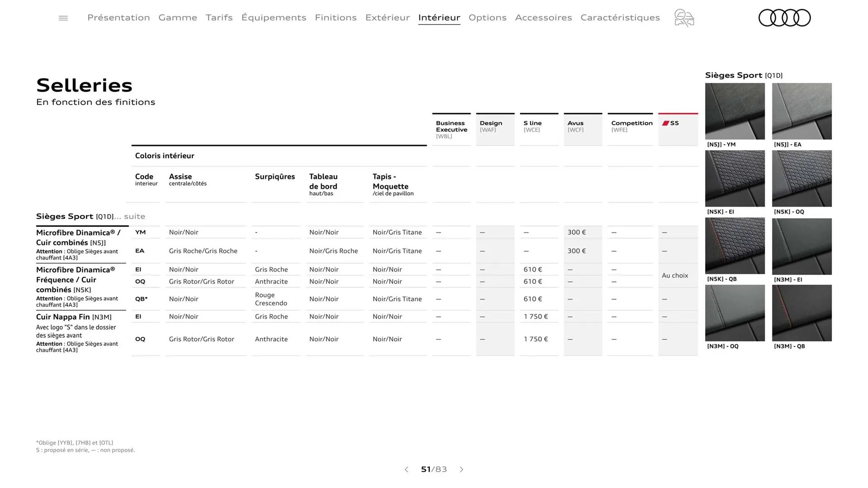The width and height of the screenshot is (868, 488).
Task: Select the [N5K] - QB seat thumbnail
Action: point(735,246)
